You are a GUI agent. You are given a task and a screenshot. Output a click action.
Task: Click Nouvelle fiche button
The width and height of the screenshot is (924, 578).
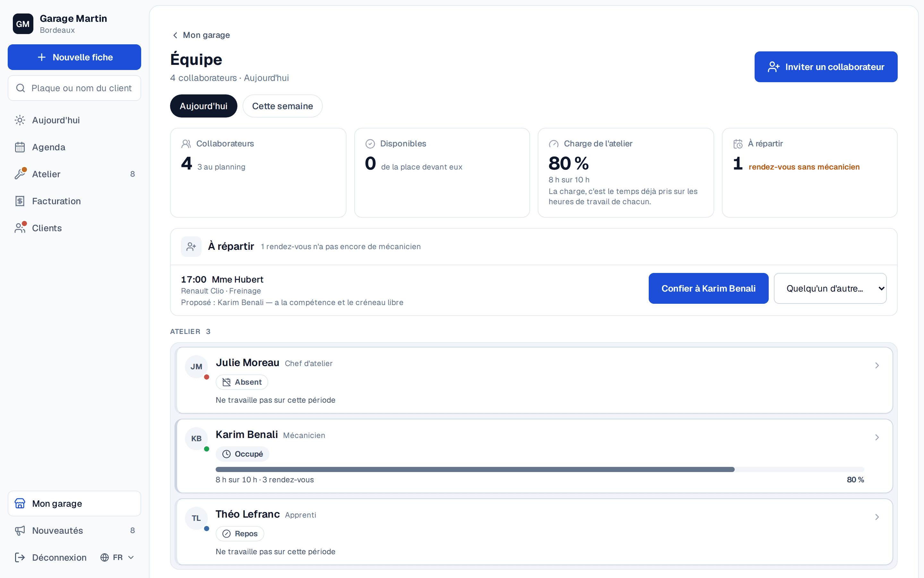[x=74, y=57]
